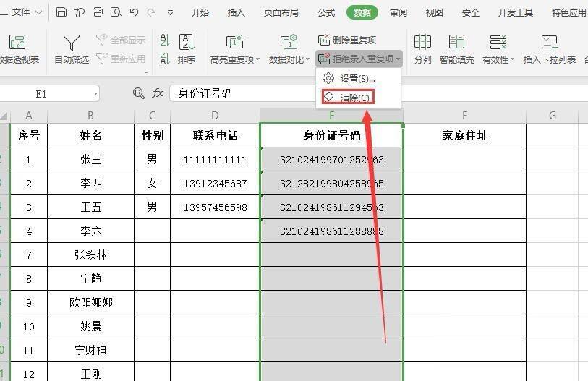Select column G header
The width and height of the screenshot is (588, 381).
click(x=553, y=116)
